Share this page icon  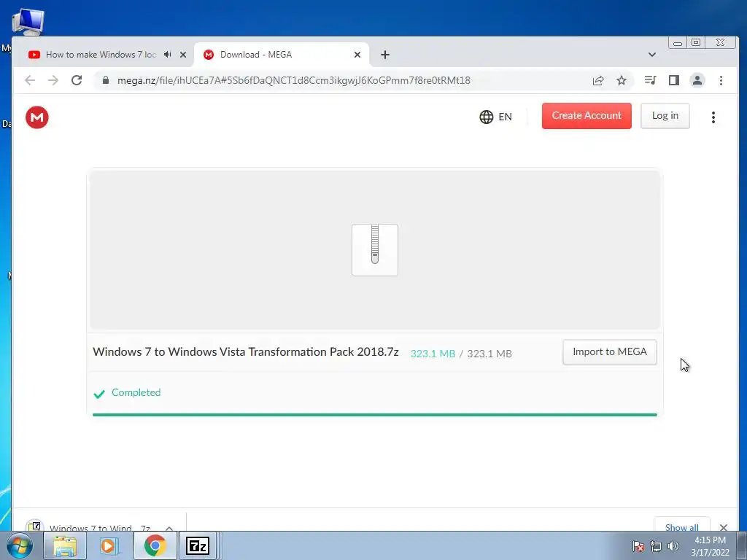(x=598, y=80)
